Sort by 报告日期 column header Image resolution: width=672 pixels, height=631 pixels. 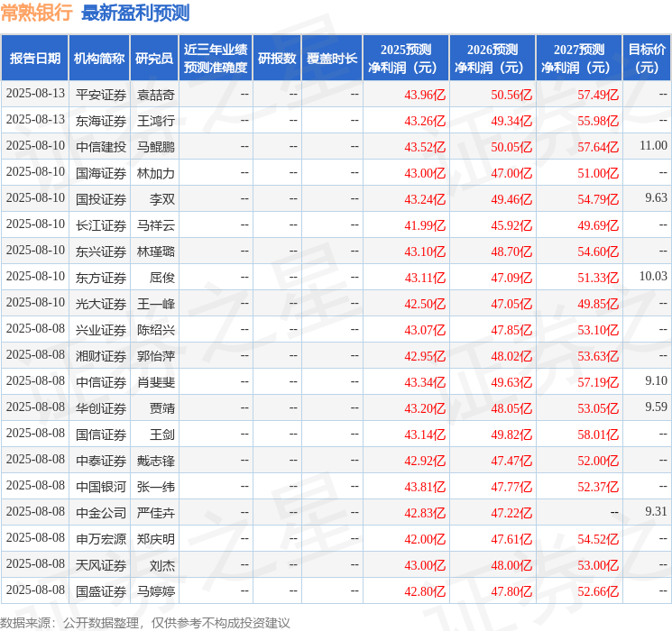click(x=35, y=59)
